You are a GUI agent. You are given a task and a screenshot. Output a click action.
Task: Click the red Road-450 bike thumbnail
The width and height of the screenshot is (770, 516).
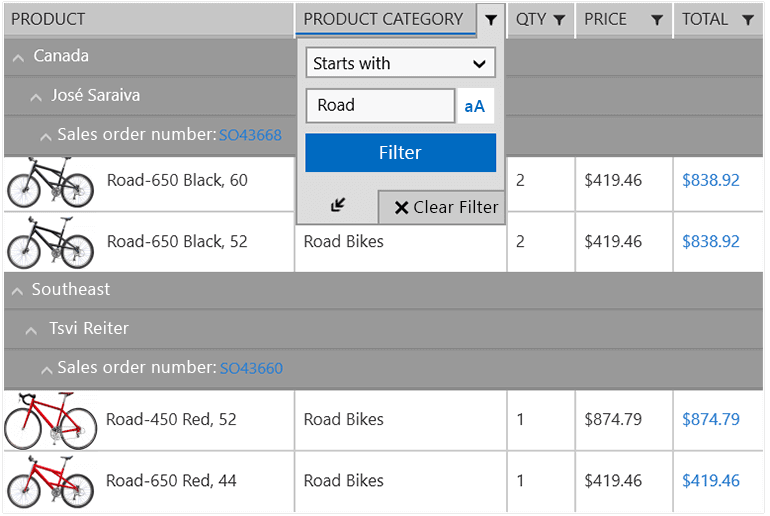(x=50, y=420)
